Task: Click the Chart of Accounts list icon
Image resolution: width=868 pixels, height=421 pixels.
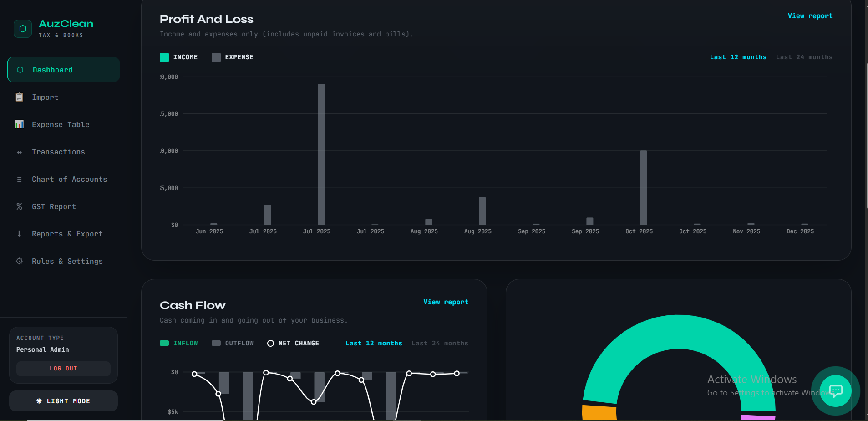Action: 19,180
